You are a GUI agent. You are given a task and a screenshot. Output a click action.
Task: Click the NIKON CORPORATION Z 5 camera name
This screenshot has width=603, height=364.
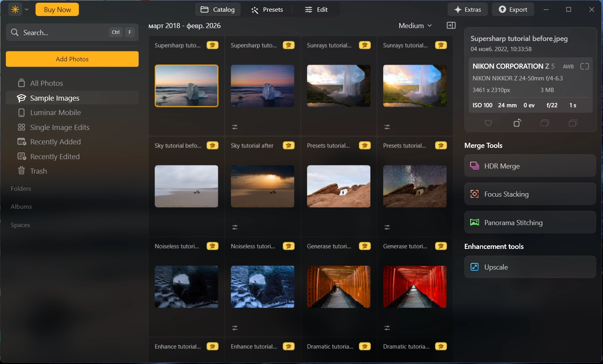tap(514, 66)
